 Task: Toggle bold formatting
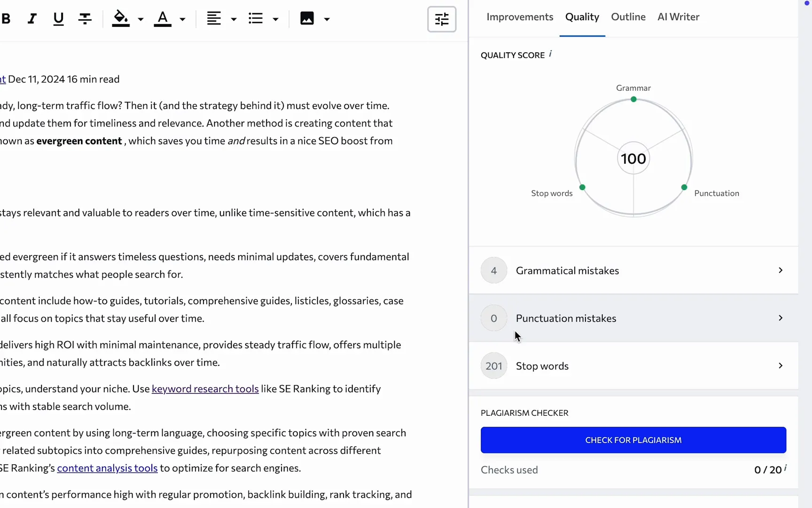(6, 19)
